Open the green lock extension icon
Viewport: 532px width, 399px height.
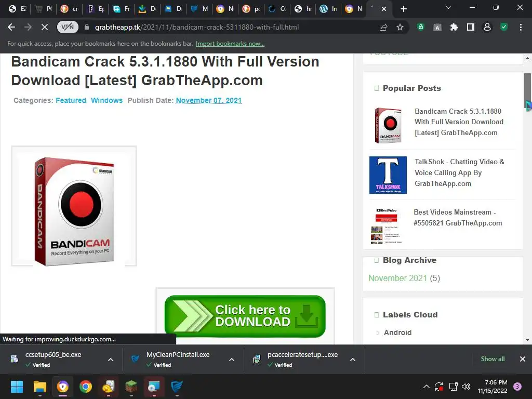pos(421,27)
